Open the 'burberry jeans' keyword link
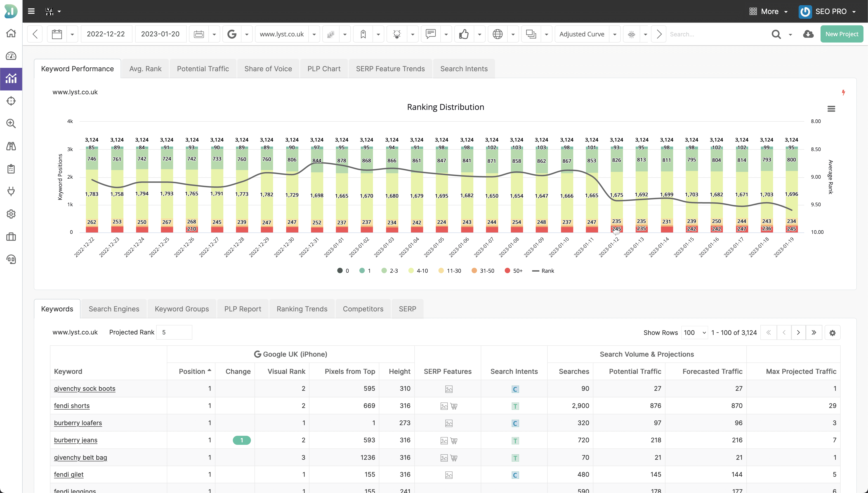The image size is (868, 493). [75, 440]
